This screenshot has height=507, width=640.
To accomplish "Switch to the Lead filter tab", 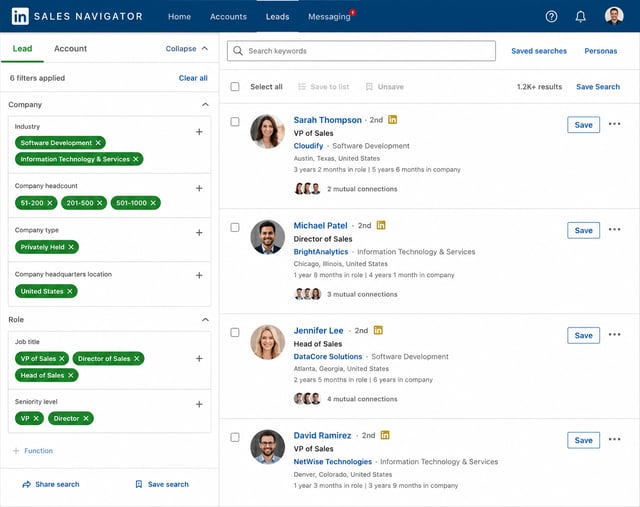I will point(22,49).
